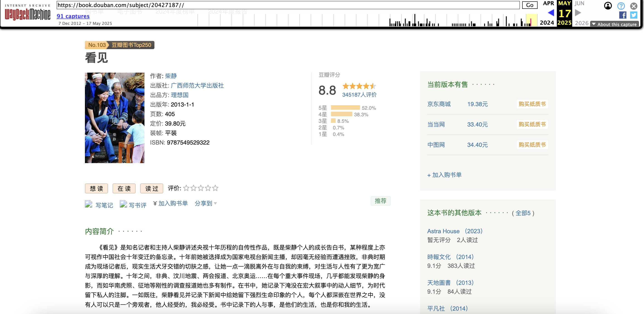Open the 91 captures link
Viewport: 644px width, 314px height.
73,16
